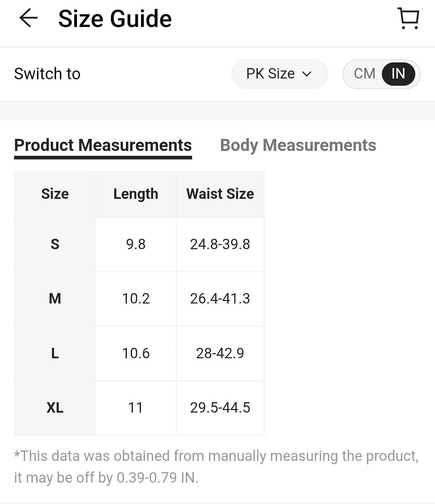Click the PK Size chevron arrow
The image size is (435, 504).
(x=307, y=74)
